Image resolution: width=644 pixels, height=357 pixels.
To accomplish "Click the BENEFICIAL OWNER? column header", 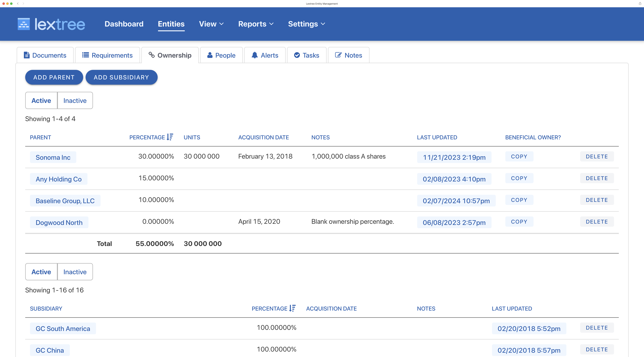I will [x=533, y=137].
